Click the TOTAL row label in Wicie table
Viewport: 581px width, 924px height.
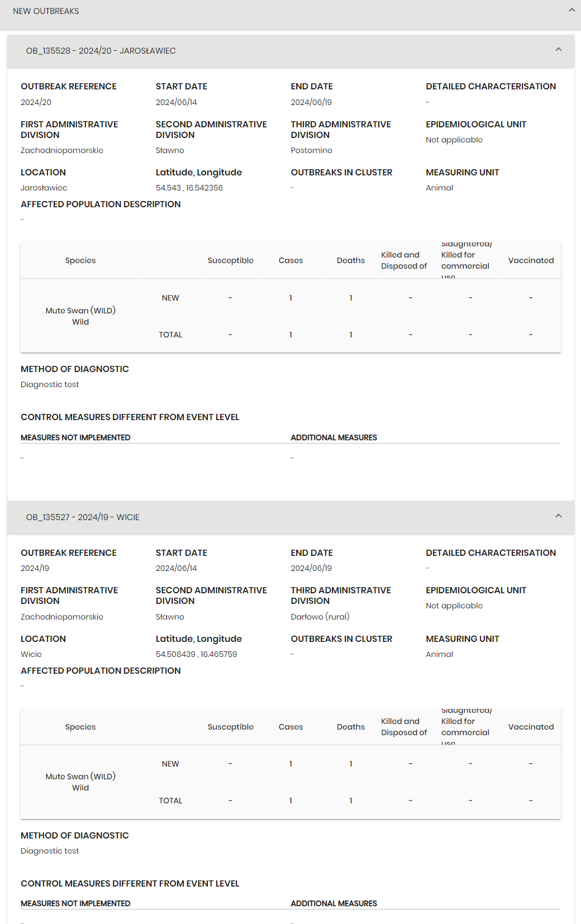click(x=170, y=801)
